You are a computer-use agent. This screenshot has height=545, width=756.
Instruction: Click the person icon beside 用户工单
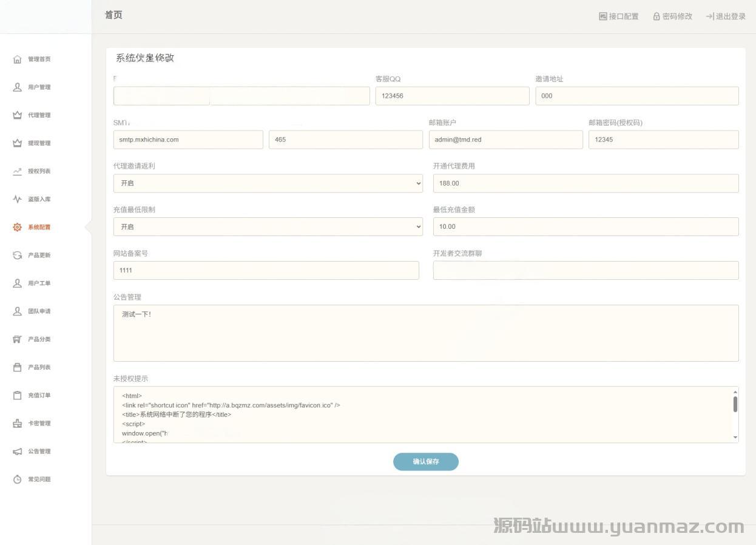pyautogui.click(x=18, y=283)
